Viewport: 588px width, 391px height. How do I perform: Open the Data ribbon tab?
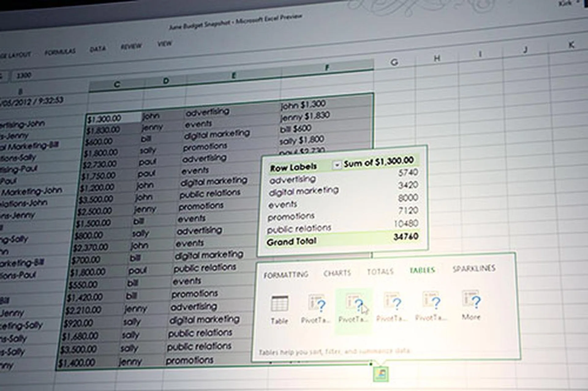[98, 49]
